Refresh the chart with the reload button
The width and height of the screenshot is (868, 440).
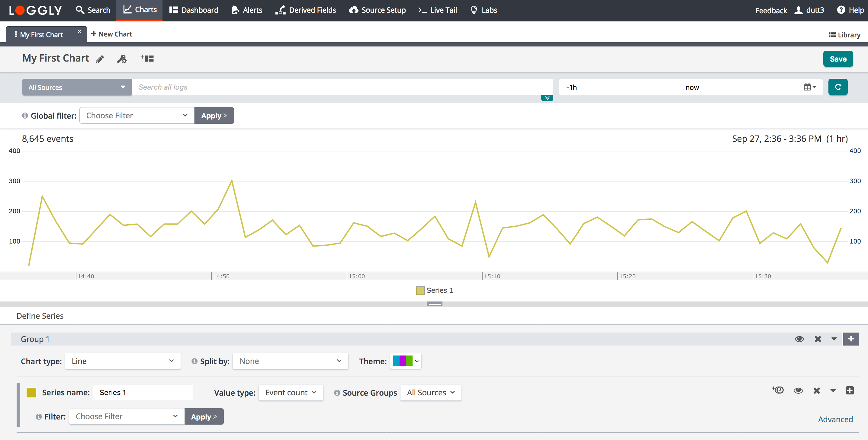pyautogui.click(x=838, y=87)
